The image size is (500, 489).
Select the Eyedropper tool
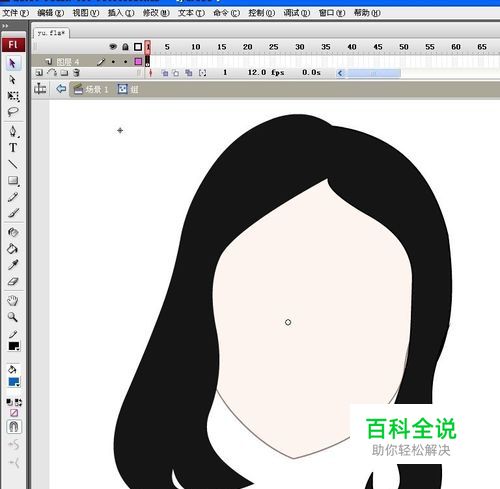(13, 265)
